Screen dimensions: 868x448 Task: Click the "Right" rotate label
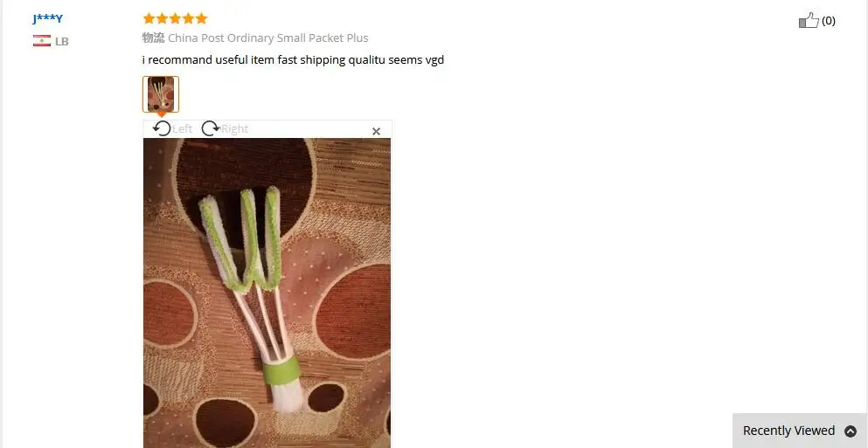(x=235, y=129)
